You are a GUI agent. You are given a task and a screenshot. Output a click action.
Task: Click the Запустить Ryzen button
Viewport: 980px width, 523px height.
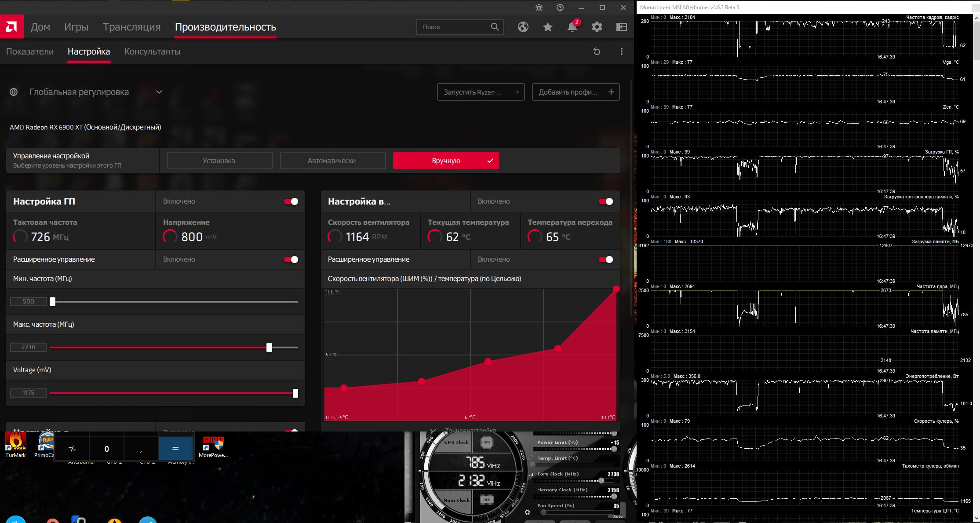(481, 92)
